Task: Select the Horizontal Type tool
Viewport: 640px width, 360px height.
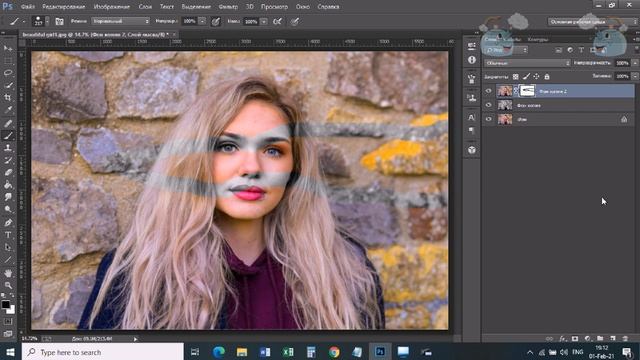Action: point(8,235)
